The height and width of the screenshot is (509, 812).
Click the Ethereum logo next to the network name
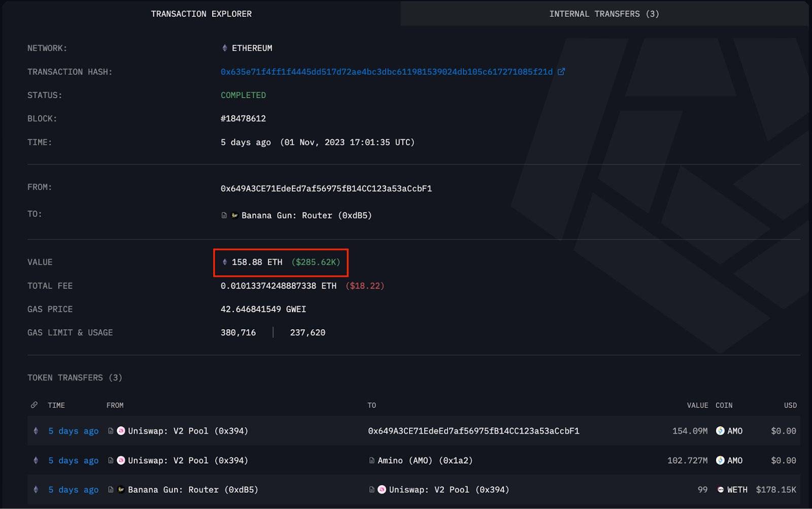click(x=225, y=48)
